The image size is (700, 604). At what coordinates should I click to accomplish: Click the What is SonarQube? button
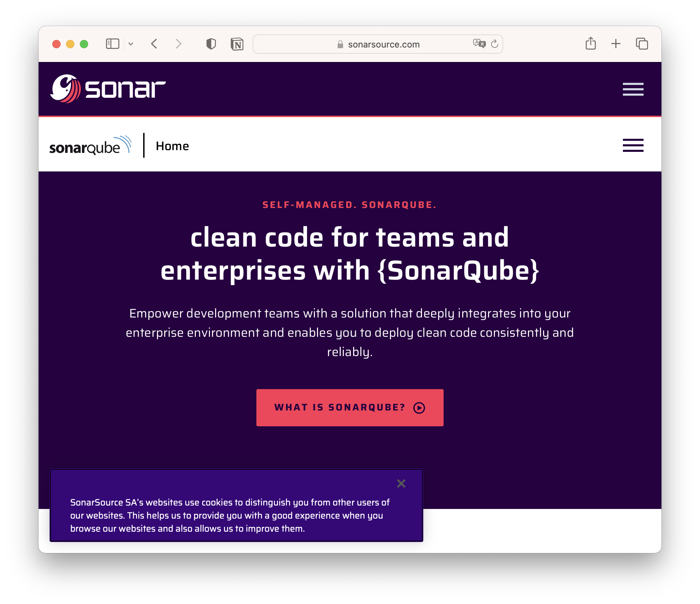(x=350, y=408)
